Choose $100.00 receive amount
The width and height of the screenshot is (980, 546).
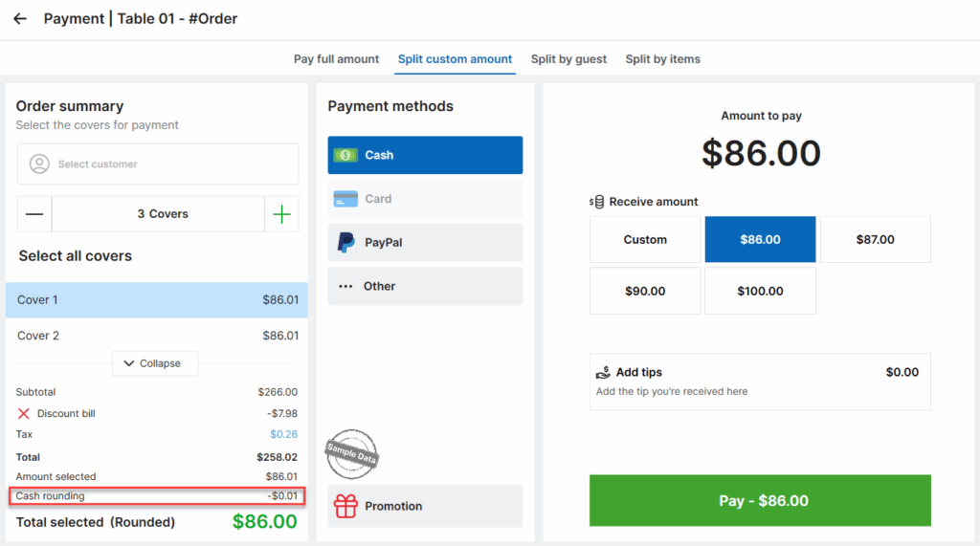(x=760, y=291)
